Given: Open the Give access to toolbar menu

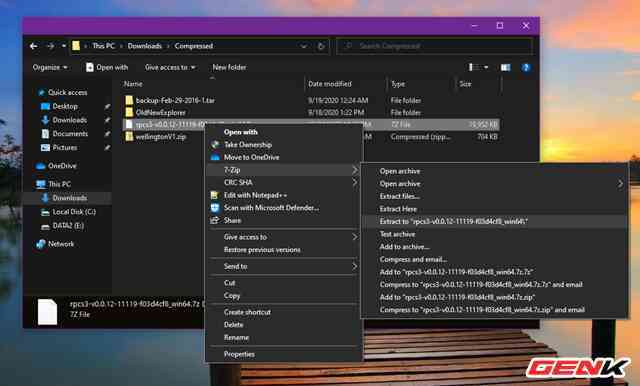Looking at the screenshot, I should point(170,67).
